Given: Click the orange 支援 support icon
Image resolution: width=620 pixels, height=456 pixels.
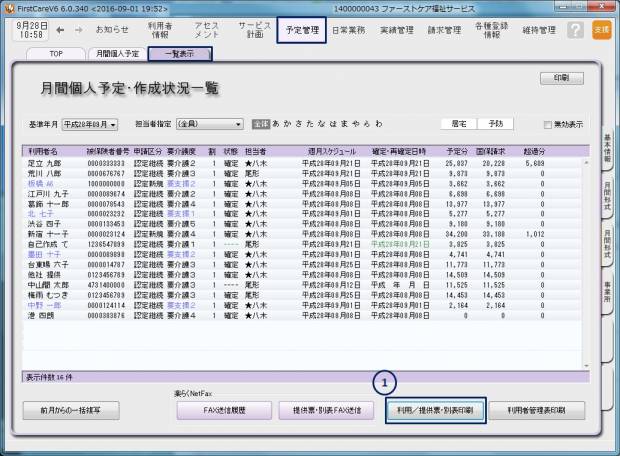Looking at the screenshot, I should pos(600,30).
